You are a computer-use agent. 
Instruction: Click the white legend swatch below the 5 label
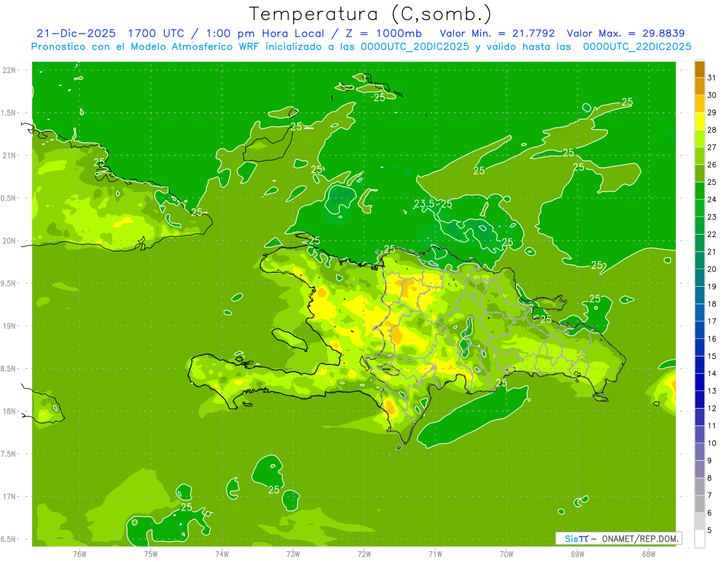point(699,539)
